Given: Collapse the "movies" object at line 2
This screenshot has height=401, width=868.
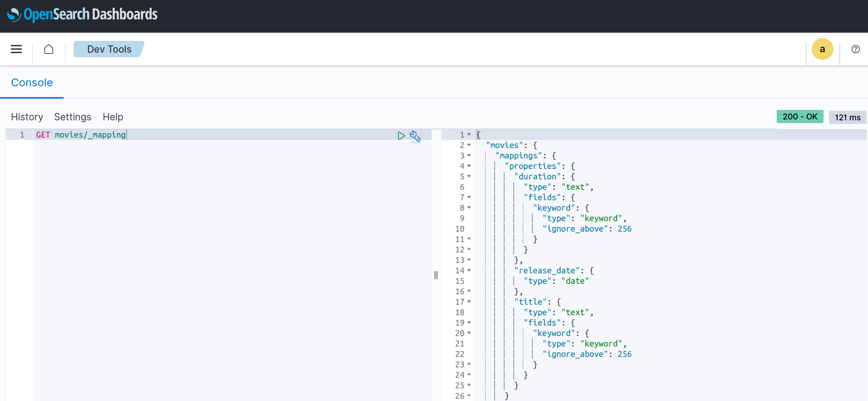Looking at the screenshot, I should (x=469, y=145).
